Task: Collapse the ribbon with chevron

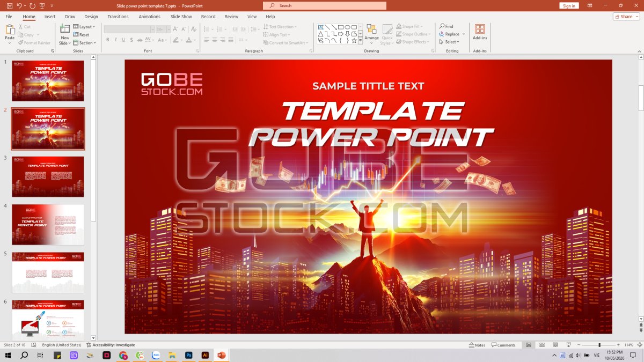Action: pos(639,51)
